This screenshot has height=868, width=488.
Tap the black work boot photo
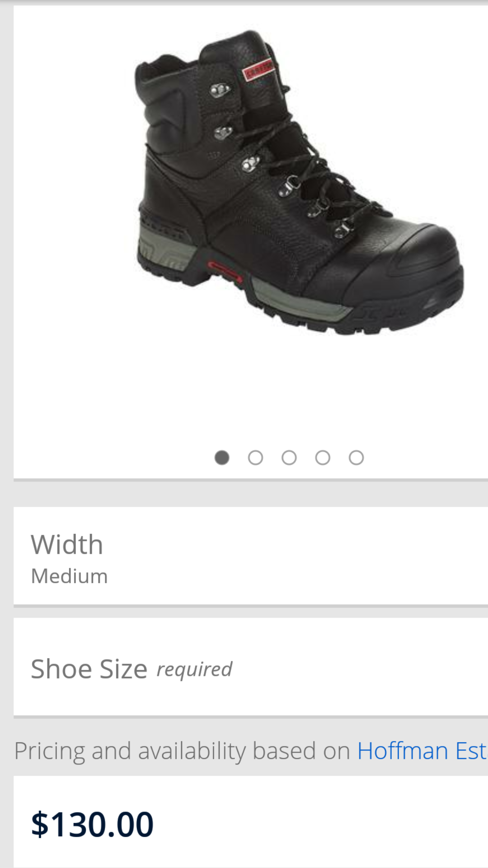(298, 183)
